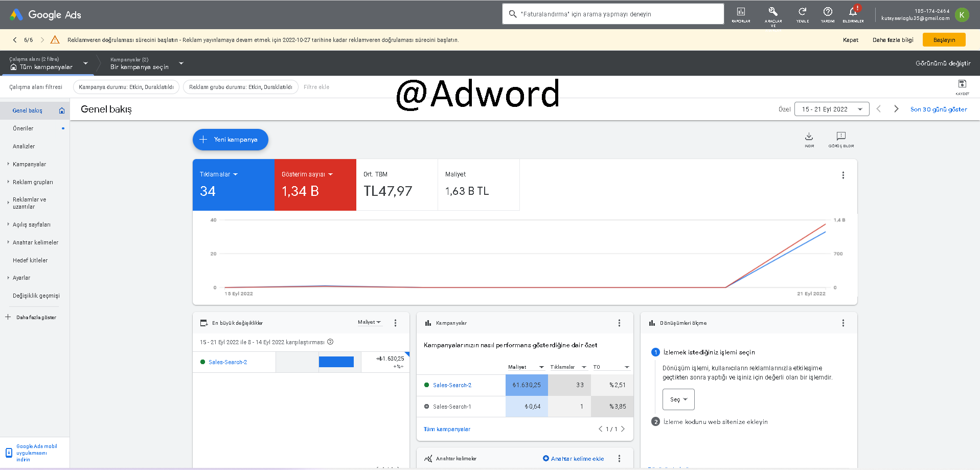The height and width of the screenshot is (470, 980).
Task: Click the Reklam grubu durumu filter chip
Action: pos(241,87)
